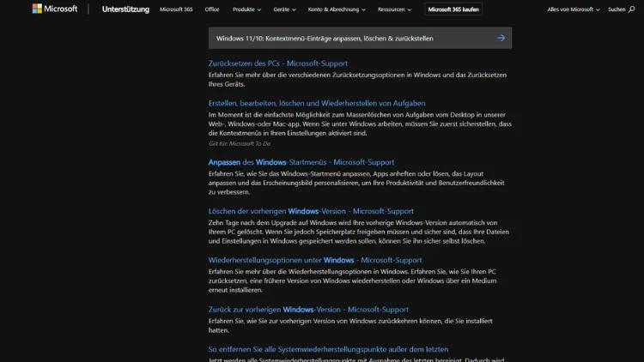Click the Microsoft logo icon
Image resolution: width=644 pixels, height=362 pixels.
[37, 9]
